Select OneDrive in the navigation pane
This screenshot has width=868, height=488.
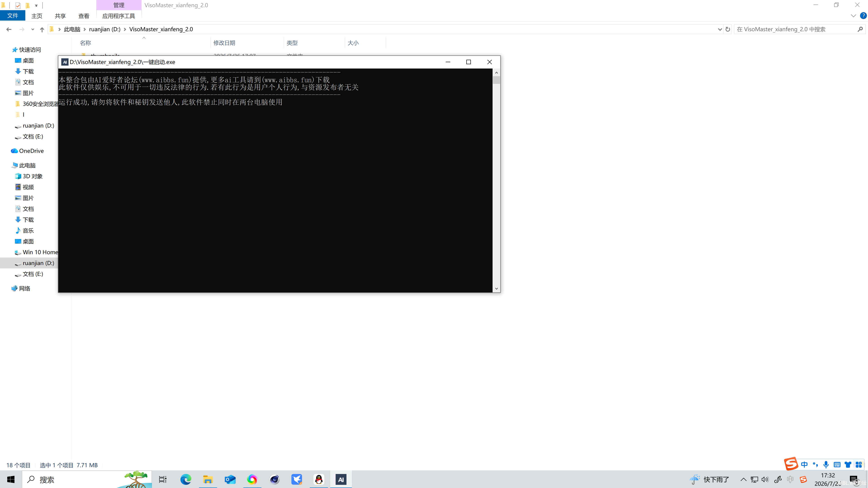point(31,151)
